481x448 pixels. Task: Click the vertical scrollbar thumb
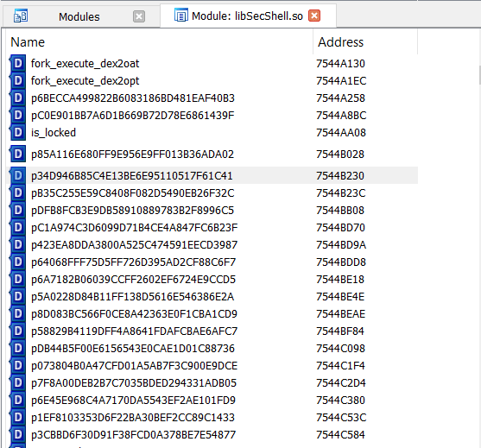(479, 75)
